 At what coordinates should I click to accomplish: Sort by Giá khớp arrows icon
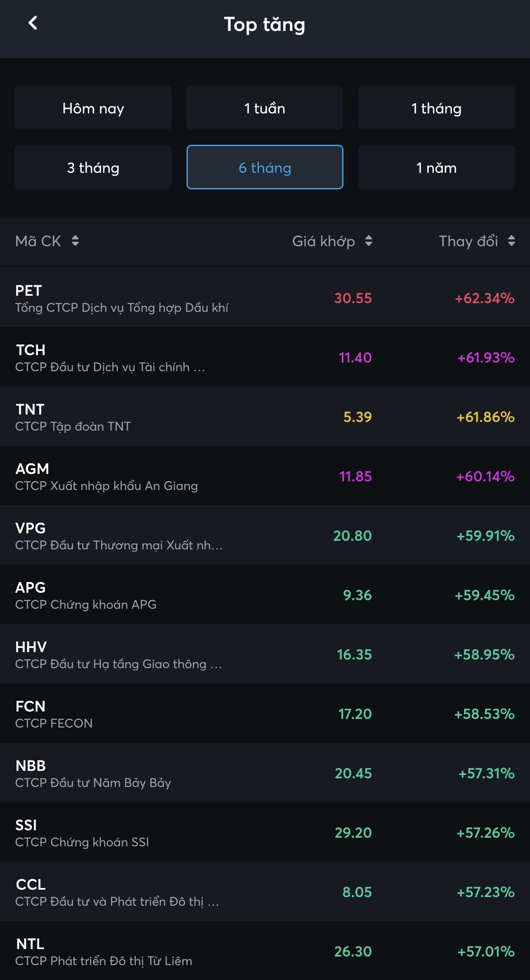tap(369, 240)
